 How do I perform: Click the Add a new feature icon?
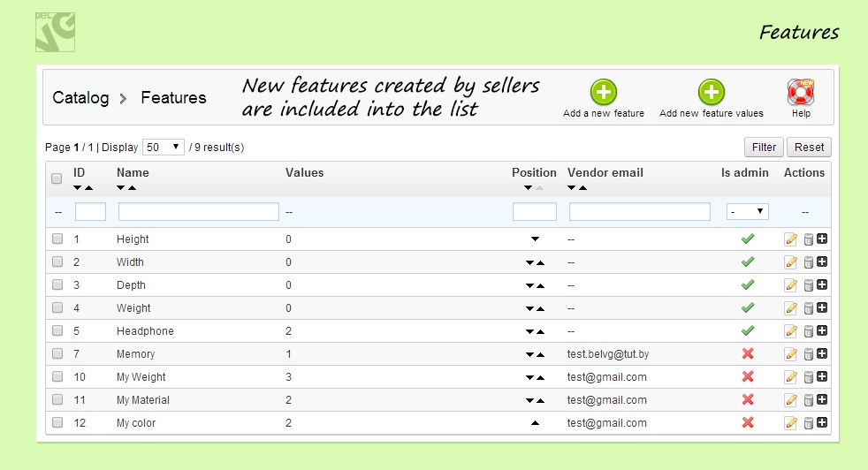coord(604,93)
